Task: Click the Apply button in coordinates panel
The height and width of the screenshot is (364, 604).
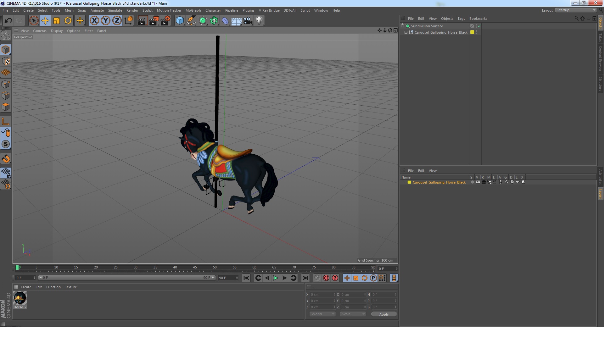Action: point(384,314)
